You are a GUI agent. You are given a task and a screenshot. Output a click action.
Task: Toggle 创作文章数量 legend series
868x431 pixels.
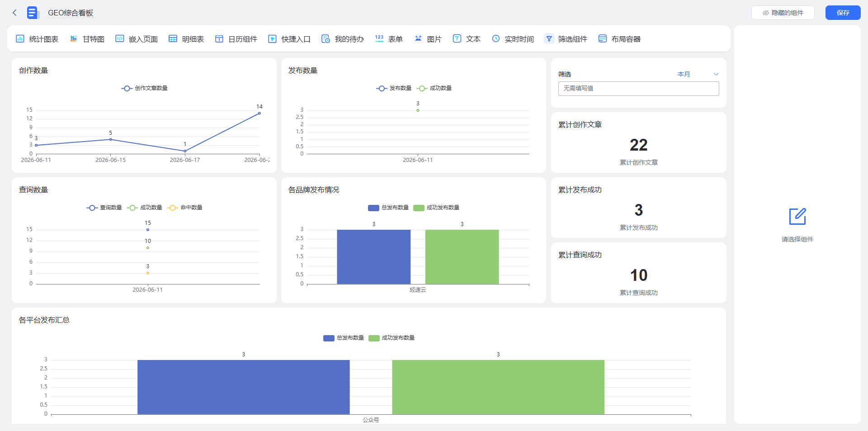tap(145, 88)
